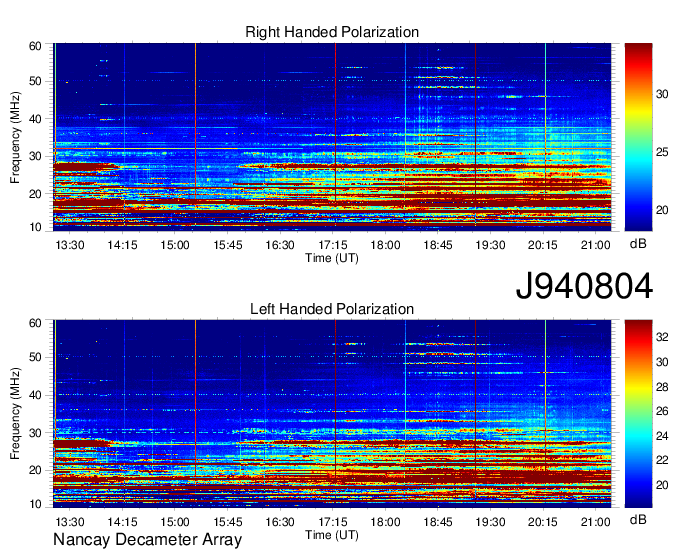Click the 10 frequency tick of Right Handed plot
This screenshot has height=552, width=680.
(x=35, y=227)
